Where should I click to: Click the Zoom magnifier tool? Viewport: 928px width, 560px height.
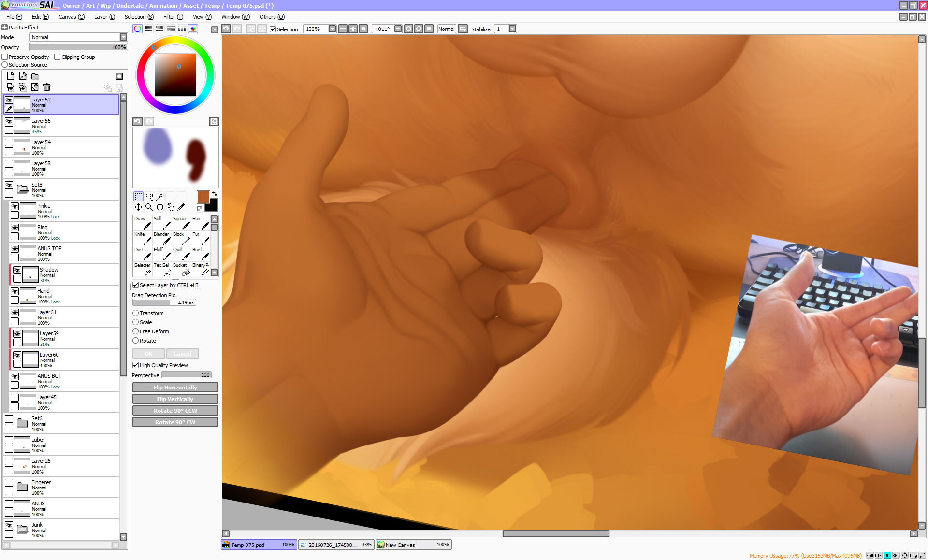149,207
